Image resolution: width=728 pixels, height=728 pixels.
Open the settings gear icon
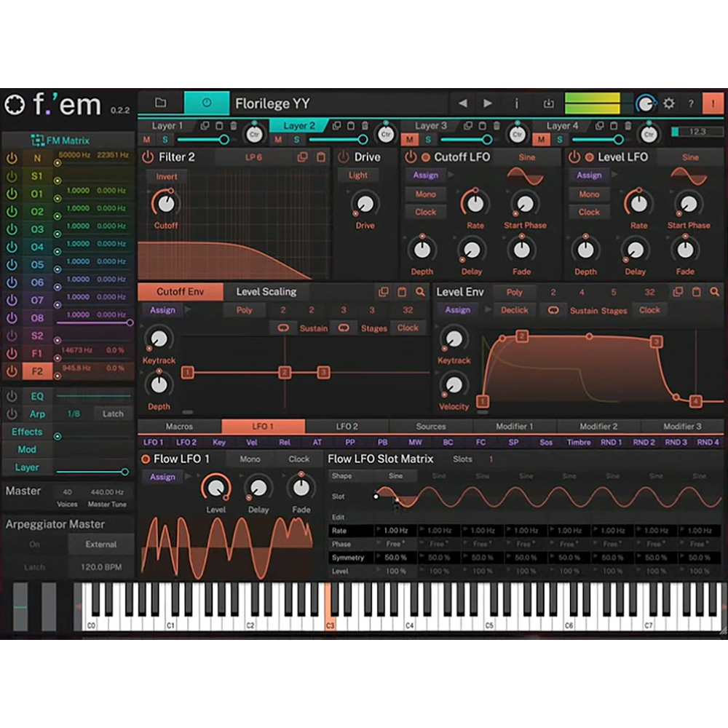point(668,103)
